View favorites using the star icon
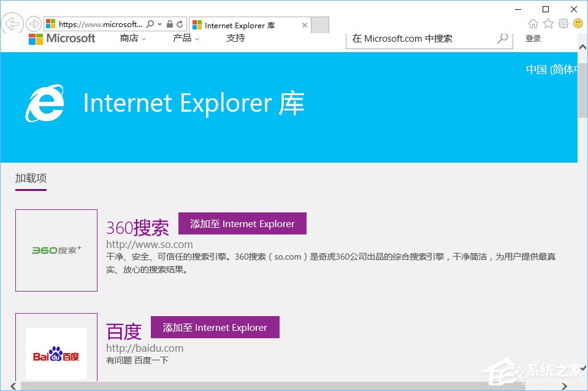The width and height of the screenshot is (588, 391). (x=548, y=23)
